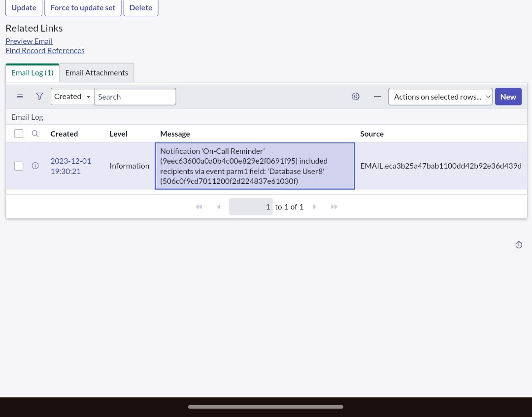Open the email log record dated 2023-12-01
Screen dimensions: 532x417
[70, 166]
